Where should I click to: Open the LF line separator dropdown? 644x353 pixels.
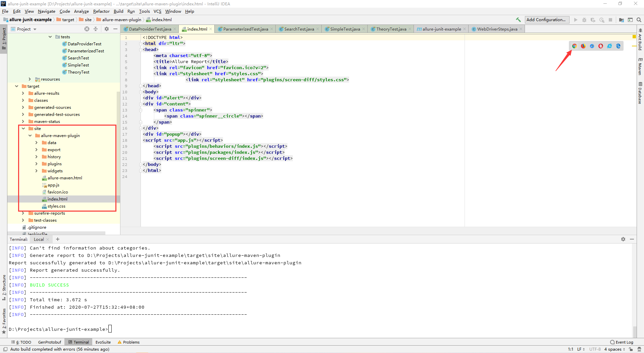(x=581, y=349)
